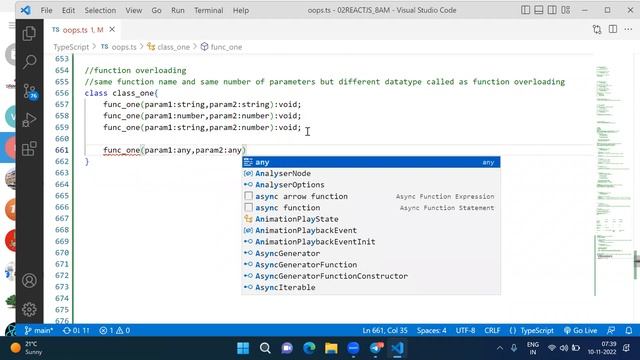Viewport: 640px width, 360px height.
Task: Select AnimationPlaybackEventInit suggestion
Action: click(x=371, y=242)
